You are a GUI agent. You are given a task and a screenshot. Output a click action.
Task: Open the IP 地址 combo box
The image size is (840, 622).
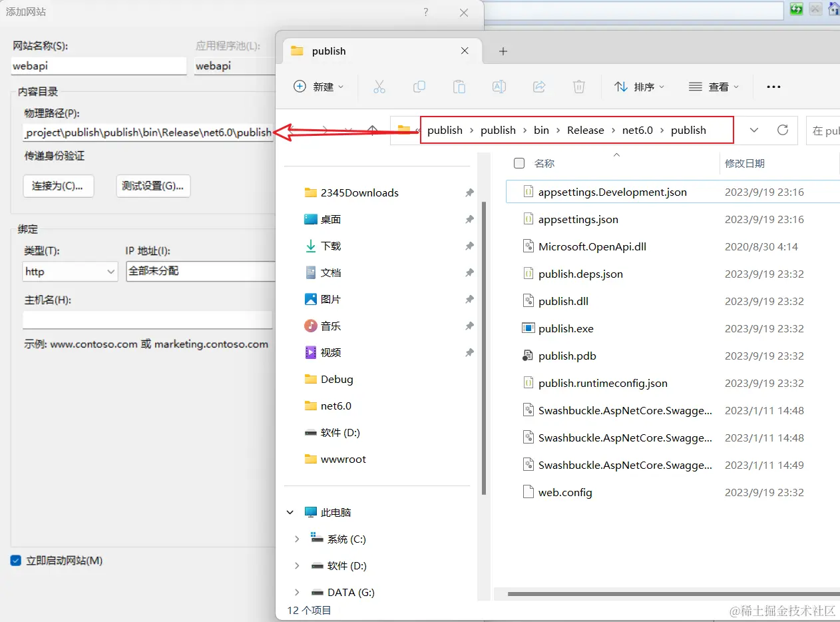click(x=200, y=271)
